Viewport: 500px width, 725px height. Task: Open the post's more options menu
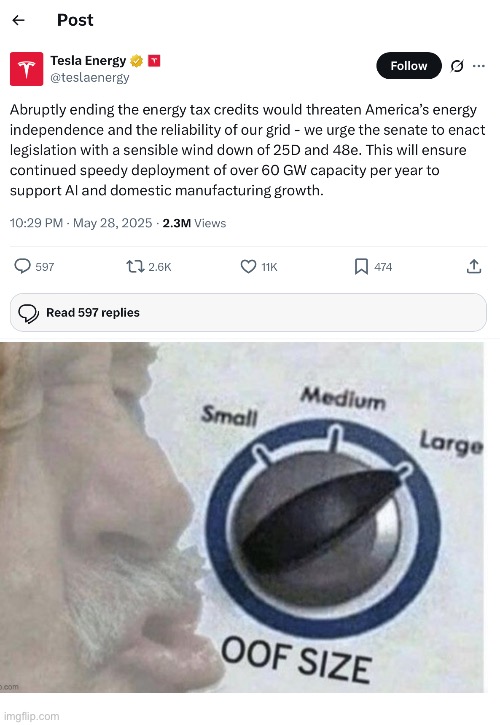[479, 66]
